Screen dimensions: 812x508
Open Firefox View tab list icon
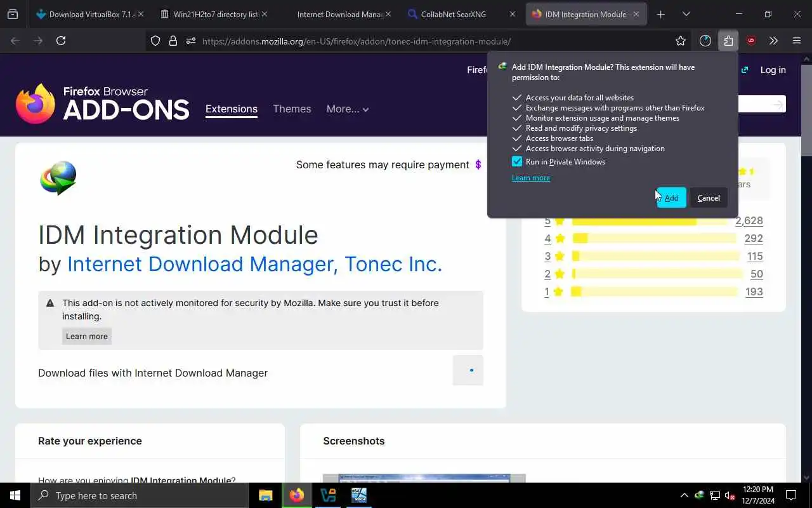point(13,14)
